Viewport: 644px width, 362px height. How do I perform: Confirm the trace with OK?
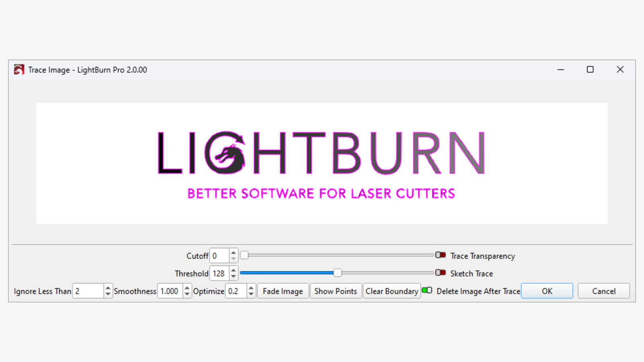point(547,291)
